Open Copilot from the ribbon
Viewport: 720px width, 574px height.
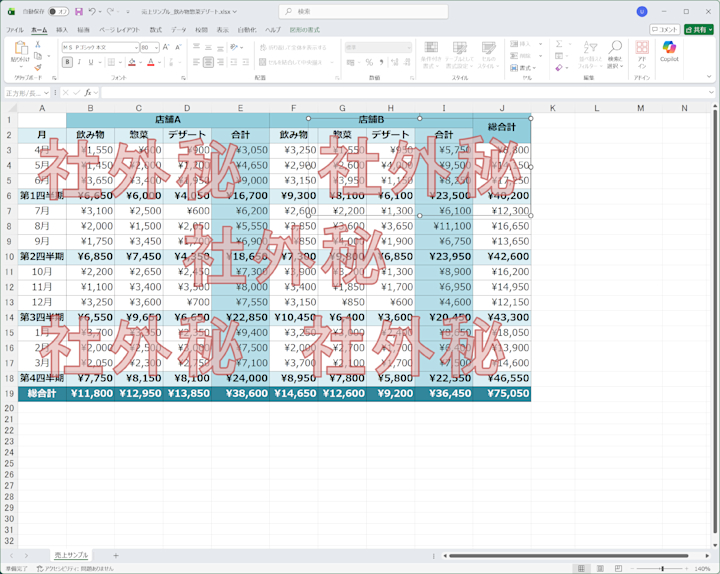(669, 51)
